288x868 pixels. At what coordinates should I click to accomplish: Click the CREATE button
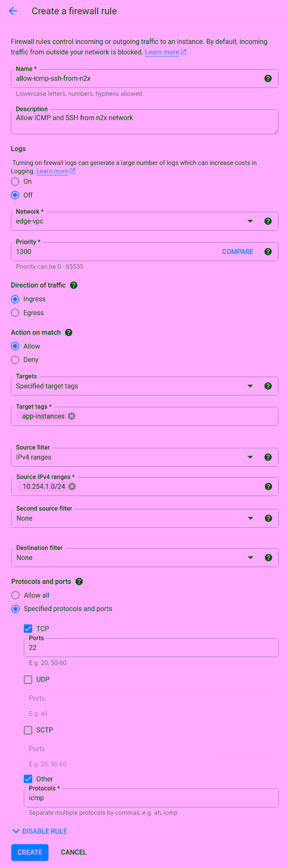(x=30, y=852)
